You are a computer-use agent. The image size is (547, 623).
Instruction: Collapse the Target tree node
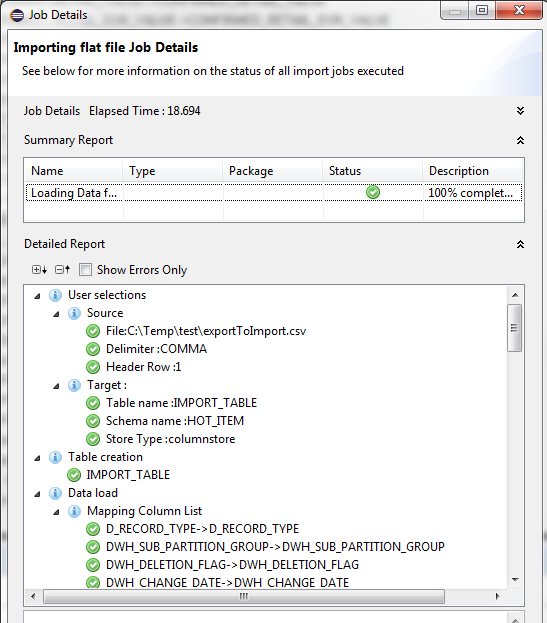point(56,386)
